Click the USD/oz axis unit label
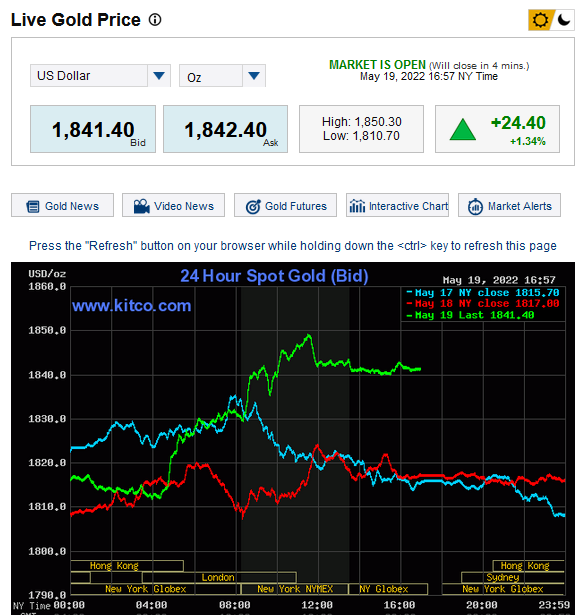This screenshot has width=576, height=615. 47,274
